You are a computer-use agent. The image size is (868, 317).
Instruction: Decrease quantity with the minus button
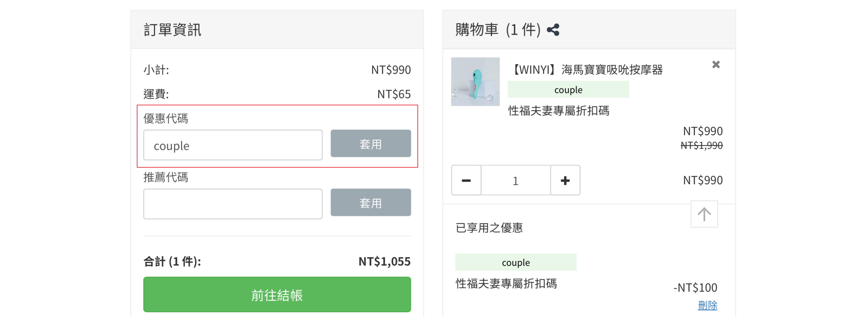click(466, 180)
